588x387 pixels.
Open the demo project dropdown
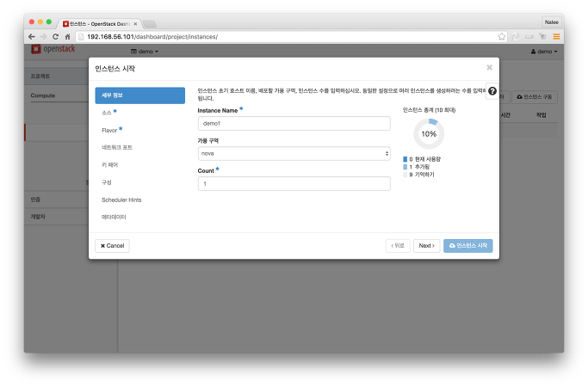145,52
